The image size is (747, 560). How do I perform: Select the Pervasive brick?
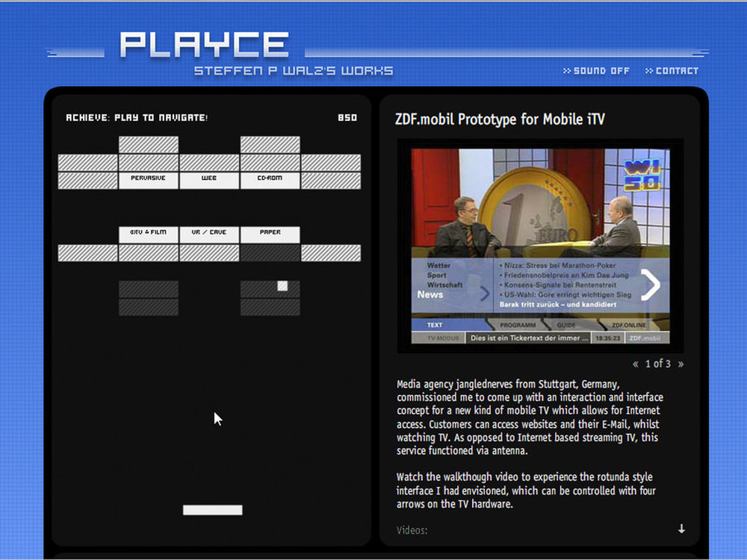click(x=149, y=181)
